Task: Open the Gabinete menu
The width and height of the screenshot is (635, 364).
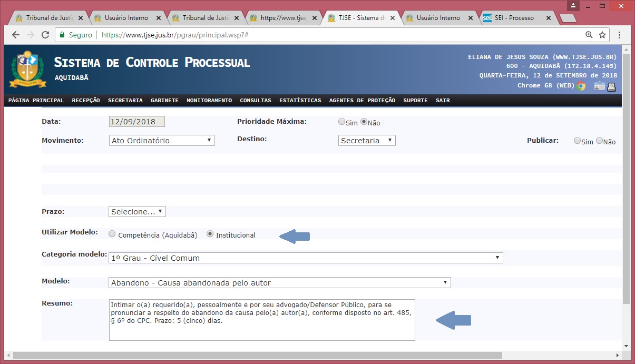Action: pyautogui.click(x=164, y=101)
